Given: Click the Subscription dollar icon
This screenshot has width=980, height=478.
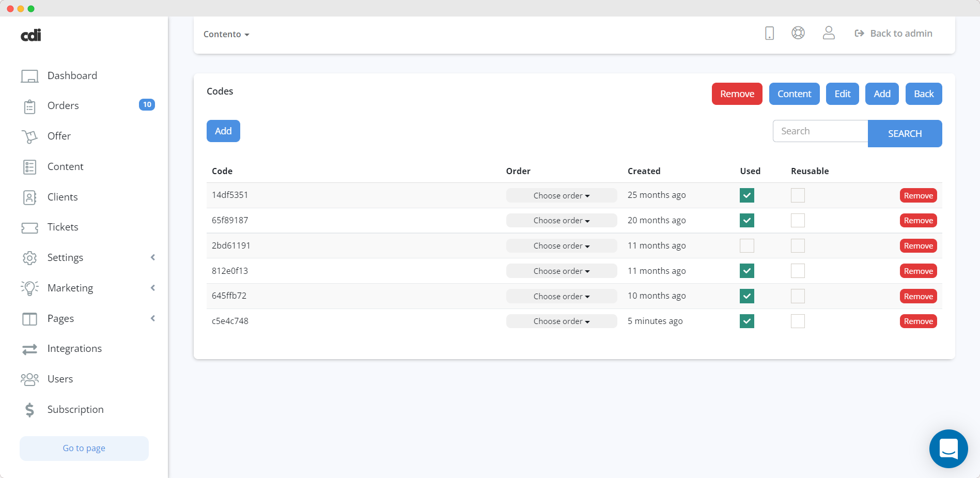Looking at the screenshot, I should (29, 410).
